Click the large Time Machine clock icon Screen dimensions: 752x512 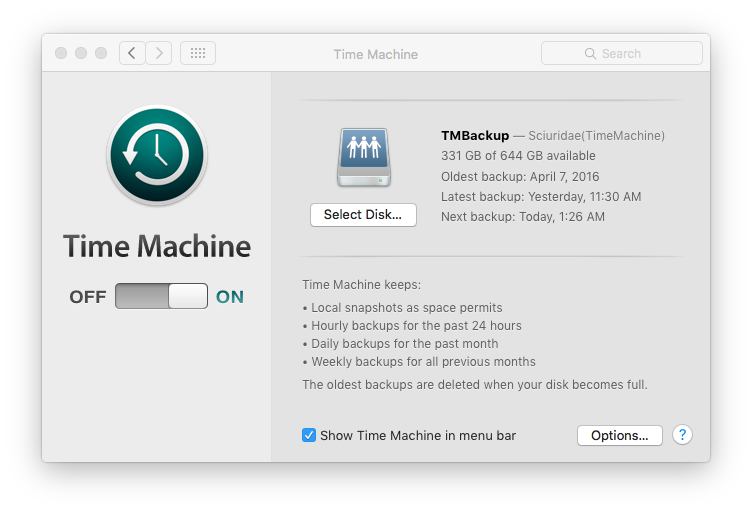point(157,155)
